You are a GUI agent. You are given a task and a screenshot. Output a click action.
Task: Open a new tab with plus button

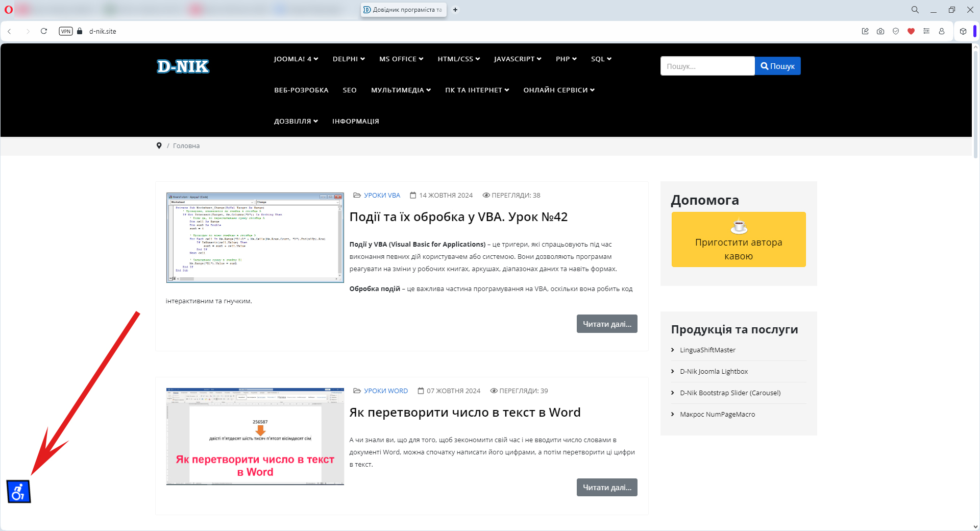tap(455, 10)
